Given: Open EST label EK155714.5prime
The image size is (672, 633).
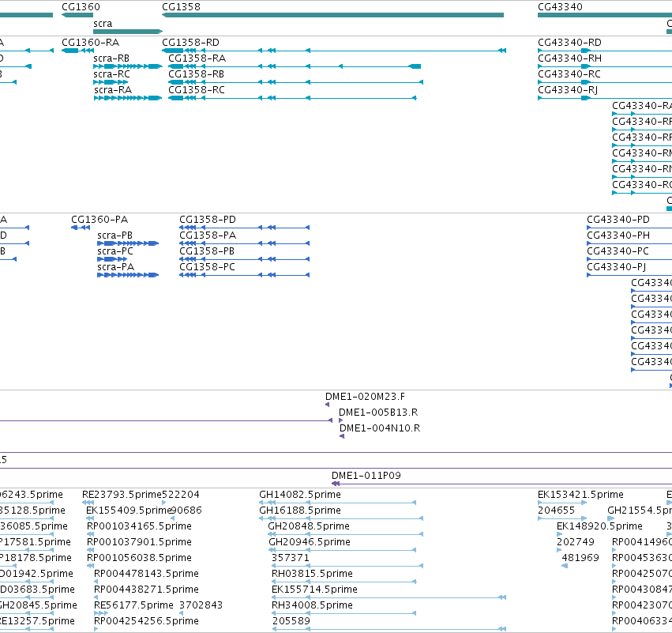Looking at the screenshot, I should (x=314, y=590).
